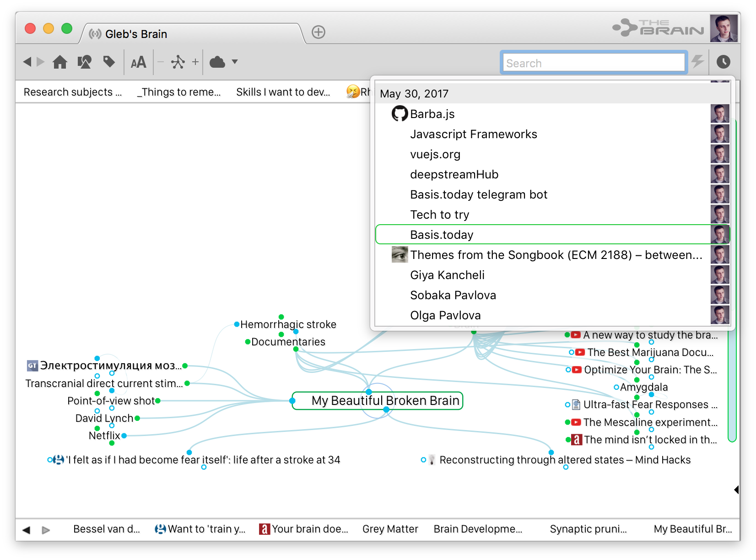
Task: Click the Documentaries thought in plex
Action: pyautogui.click(x=288, y=342)
